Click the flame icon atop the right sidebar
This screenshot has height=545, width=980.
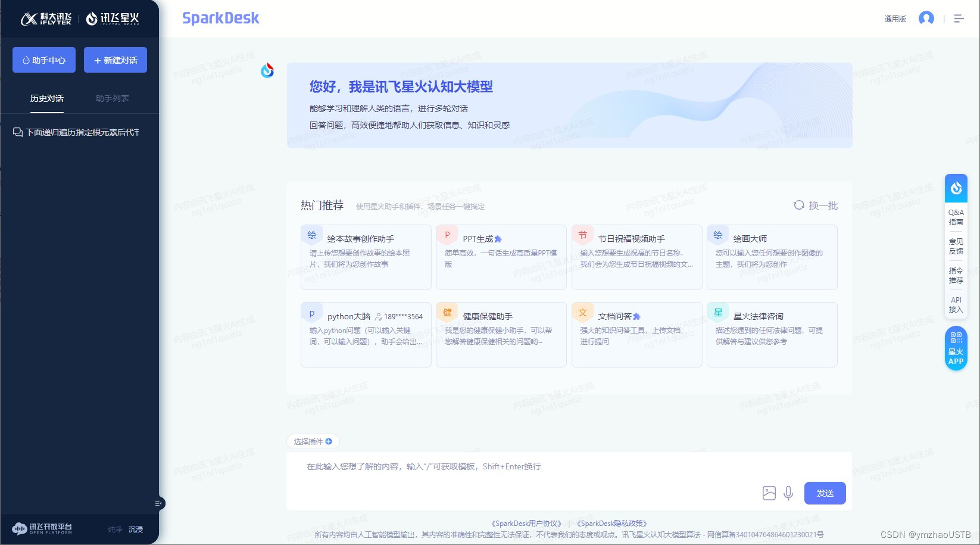[956, 188]
